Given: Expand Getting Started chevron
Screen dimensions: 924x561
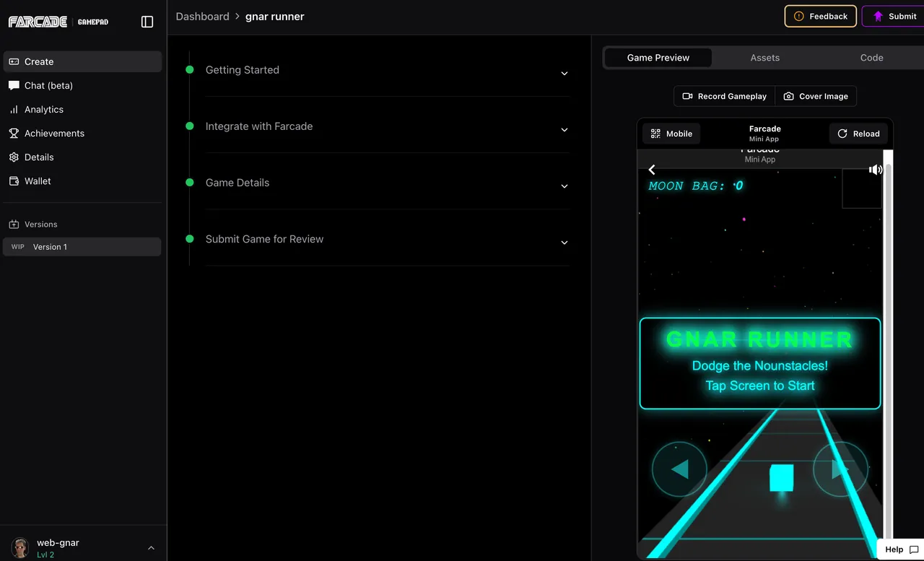Looking at the screenshot, I should pyautogui.click(x=565, y=74).
